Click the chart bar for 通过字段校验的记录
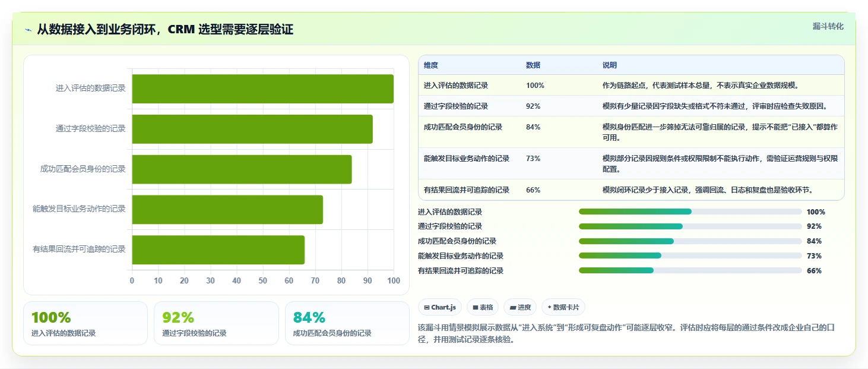 tap(252, 129)
